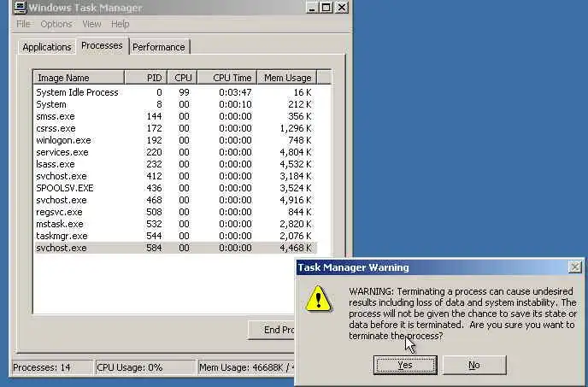The width and height of the screenshot is (588, 387).
Task: Click the Processes: 14 status bar entry
Action: click(x=52, y=367)
